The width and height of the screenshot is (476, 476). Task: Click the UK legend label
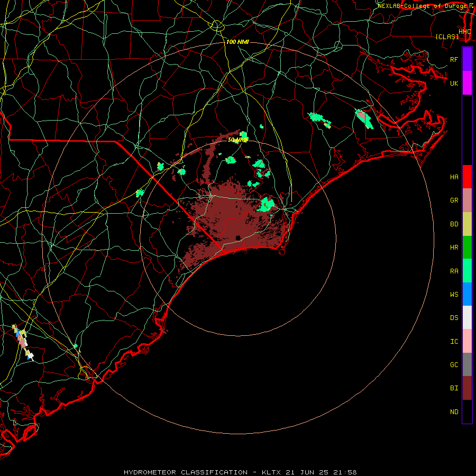tap(454, 83)
